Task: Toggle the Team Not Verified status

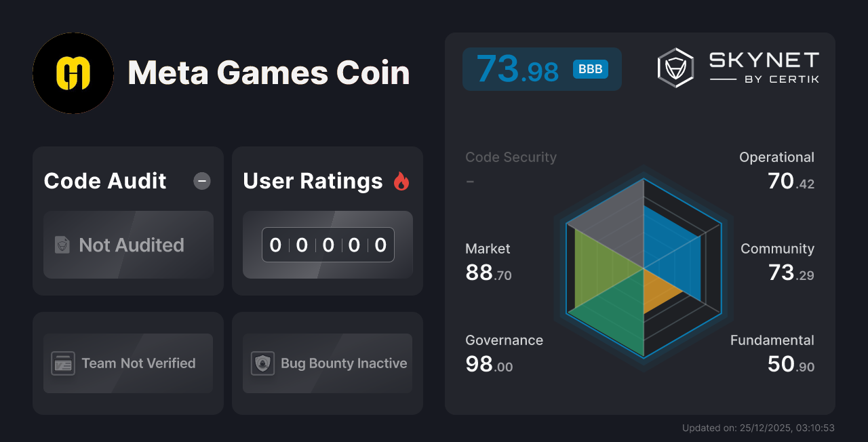Action: 127,363
